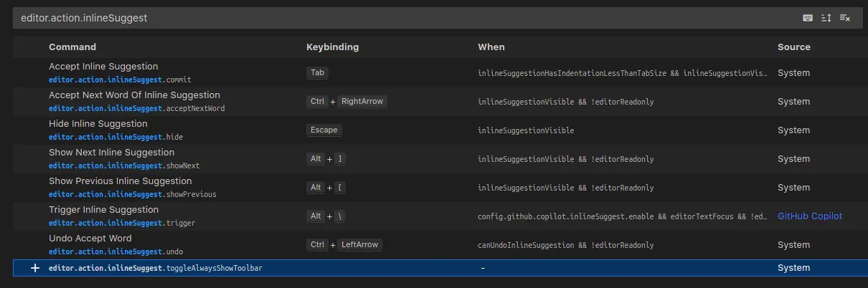Screen dimensions: 868x288
Task: Click the When column header
Action: click(491, 47)
